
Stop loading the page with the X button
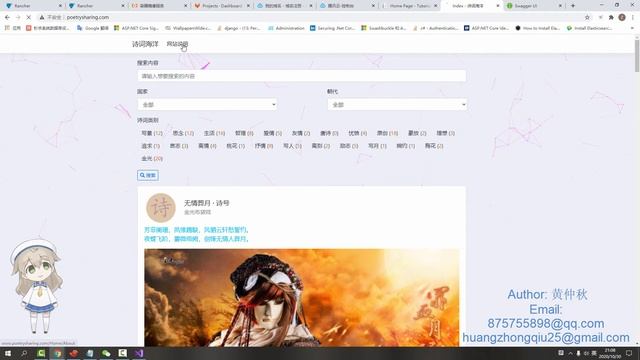click(x=29, y=18)
